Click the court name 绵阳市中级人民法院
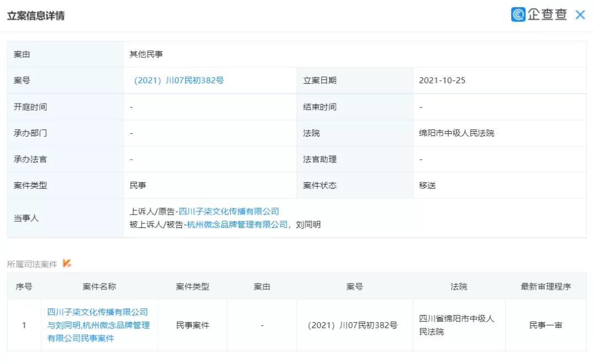The width and height of the screenshot is (595, 364). 457,133
